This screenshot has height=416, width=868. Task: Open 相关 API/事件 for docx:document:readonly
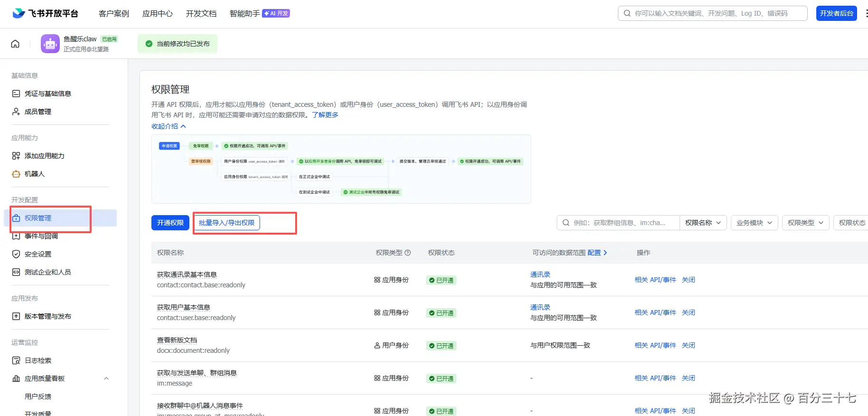655,345
